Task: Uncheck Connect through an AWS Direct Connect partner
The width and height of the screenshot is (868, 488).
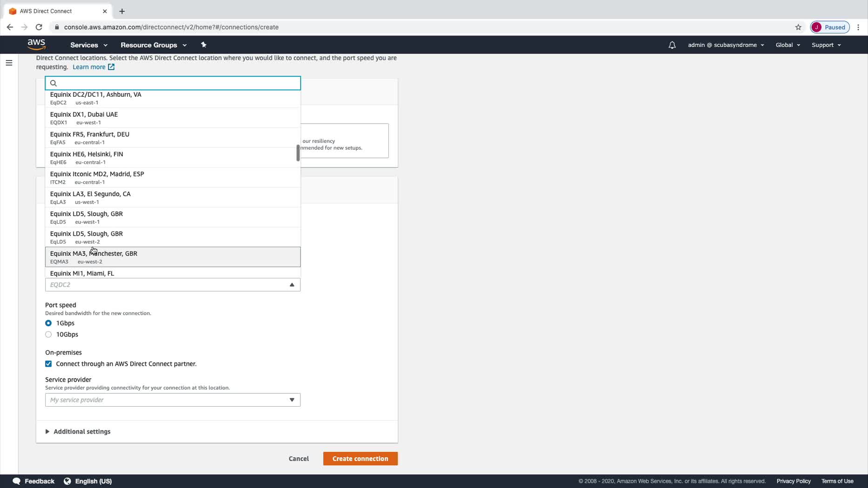Action: [48, 364]
